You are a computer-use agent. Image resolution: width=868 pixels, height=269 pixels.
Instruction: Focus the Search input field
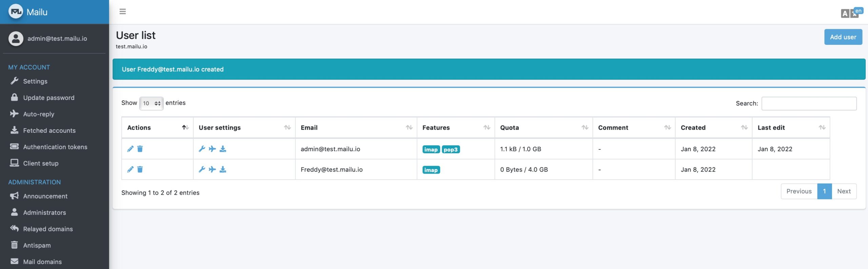(x=809, y=104)
